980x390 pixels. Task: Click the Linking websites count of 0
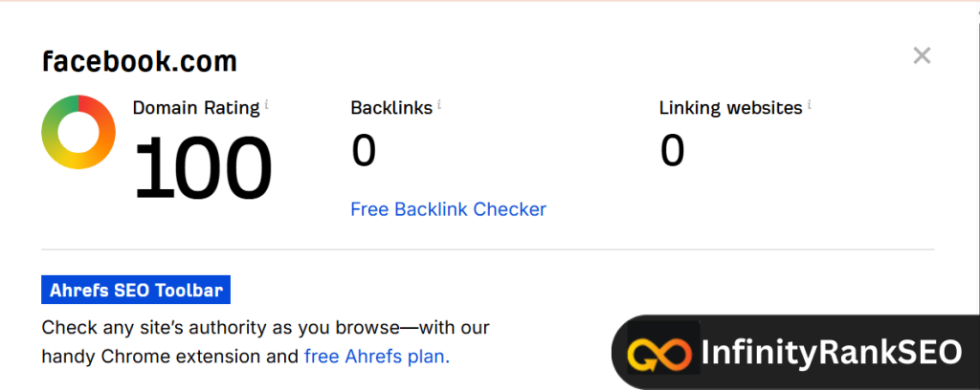673,150
